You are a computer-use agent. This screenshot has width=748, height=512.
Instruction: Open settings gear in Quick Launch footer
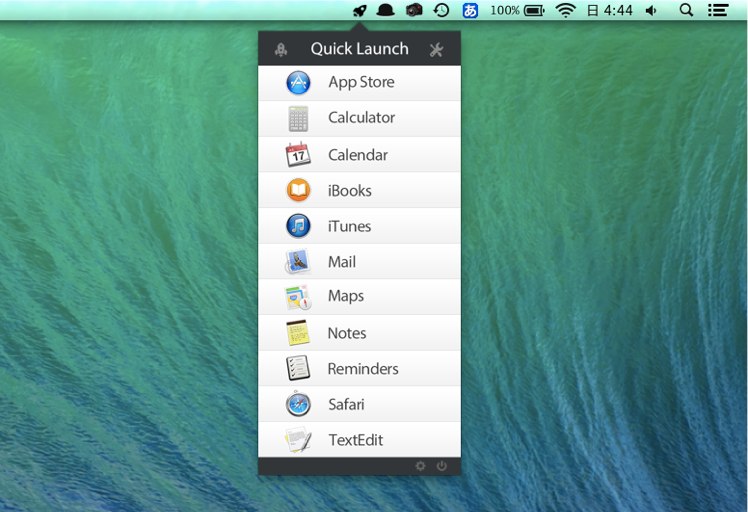click(420, 466)
